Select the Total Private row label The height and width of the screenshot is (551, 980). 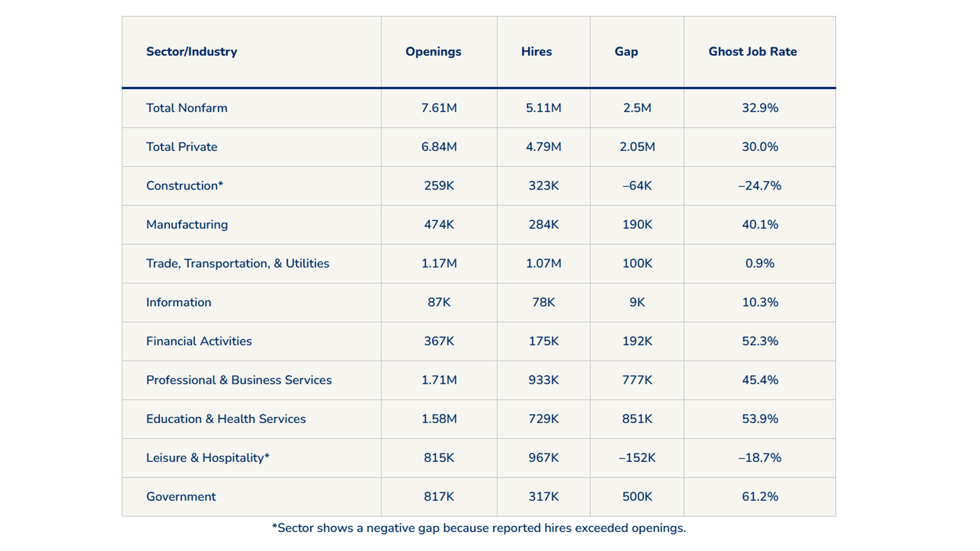click(x=182, y=147)
